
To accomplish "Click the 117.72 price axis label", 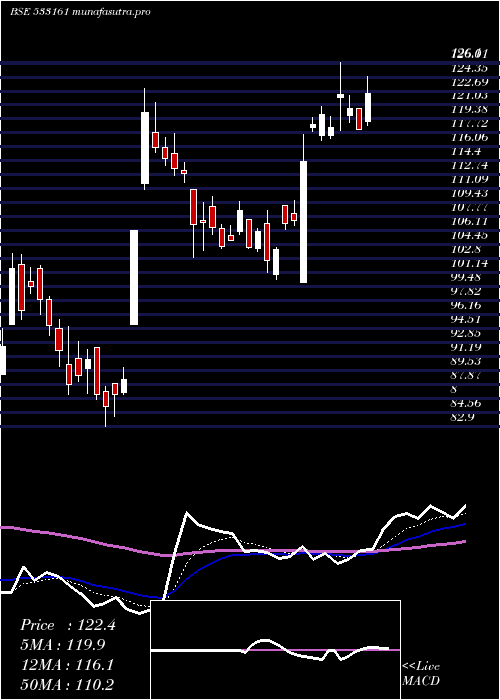I will coord(469,124).
